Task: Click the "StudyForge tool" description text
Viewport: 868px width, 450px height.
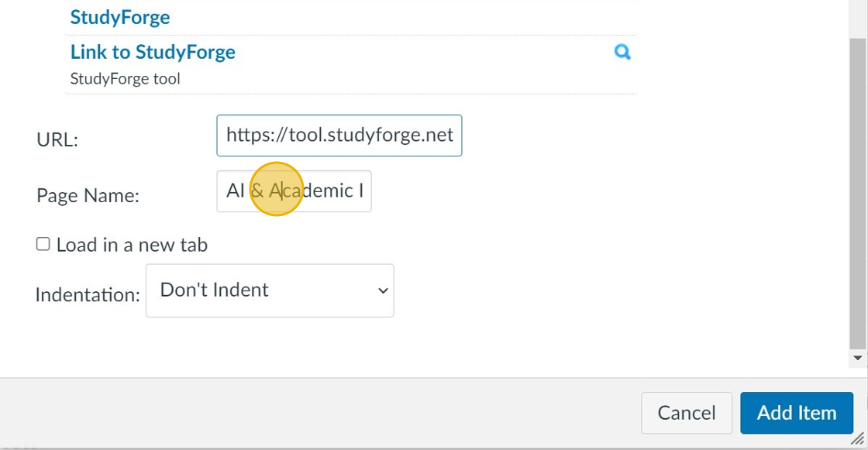Action: [125, 78]
